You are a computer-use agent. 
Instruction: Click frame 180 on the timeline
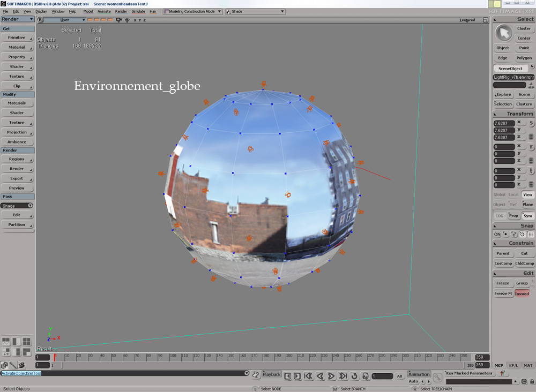[266, 357]
